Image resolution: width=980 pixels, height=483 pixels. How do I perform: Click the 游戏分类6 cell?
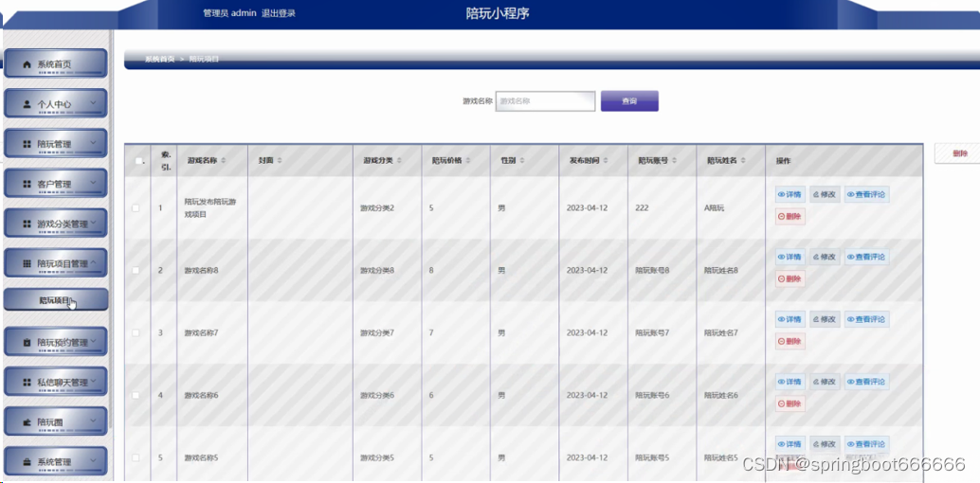pos(377,396)
